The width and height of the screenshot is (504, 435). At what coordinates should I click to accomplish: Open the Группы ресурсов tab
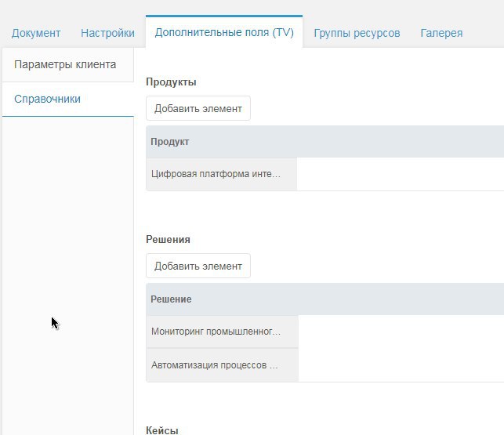(x=357, y=33)
